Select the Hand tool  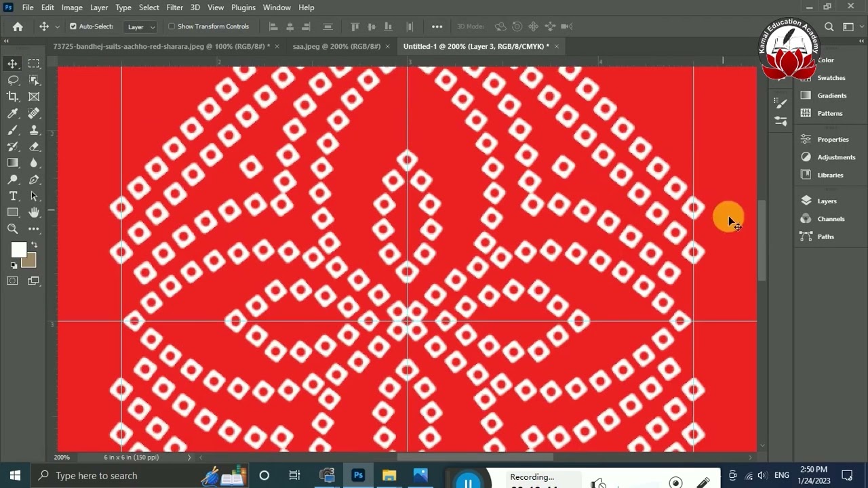tap(34, 213)
